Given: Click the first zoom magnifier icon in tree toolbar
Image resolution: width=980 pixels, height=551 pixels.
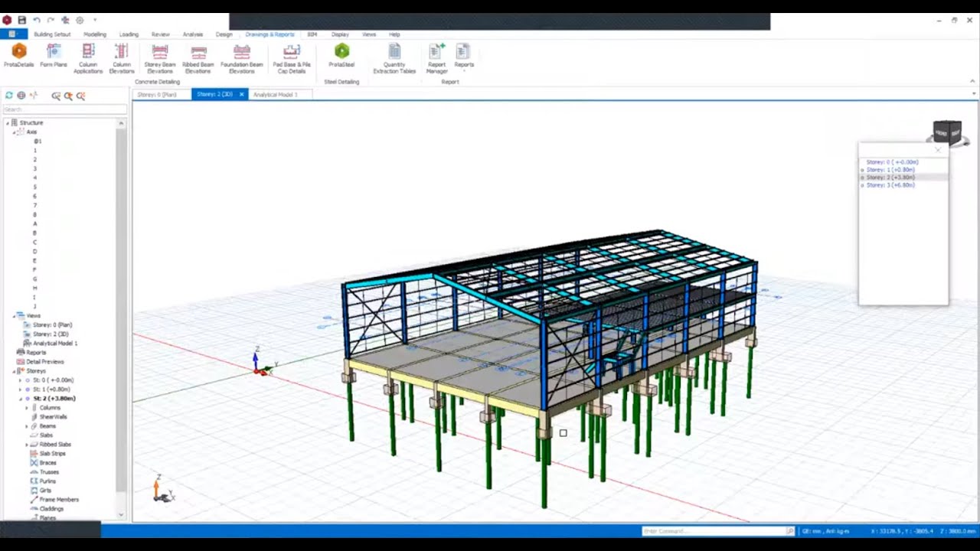Looking at the screenshot, I should [56, 96].
